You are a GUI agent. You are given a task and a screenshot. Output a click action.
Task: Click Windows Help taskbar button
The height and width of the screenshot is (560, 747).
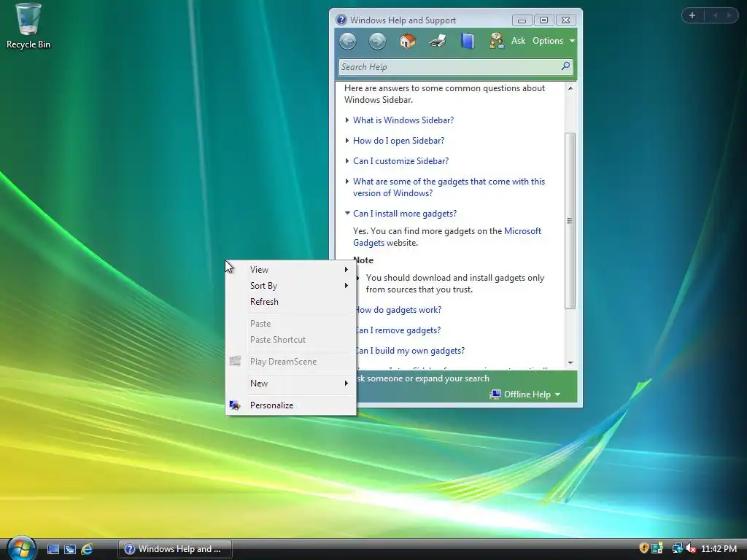[175, 549]
